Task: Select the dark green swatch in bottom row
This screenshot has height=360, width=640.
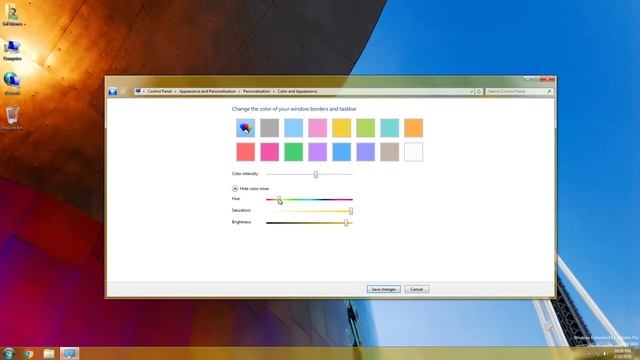Action: (x=293, y=152)
